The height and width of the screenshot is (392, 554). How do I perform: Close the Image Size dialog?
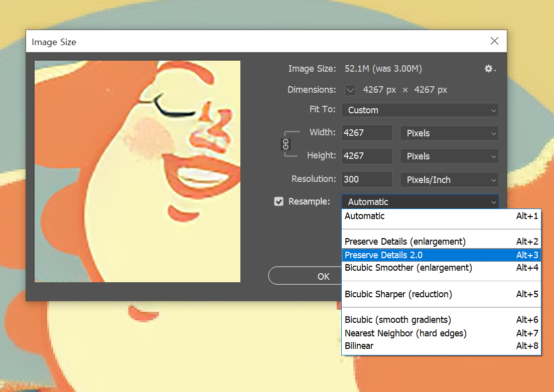pyautogui.click(x=495, y=41)
